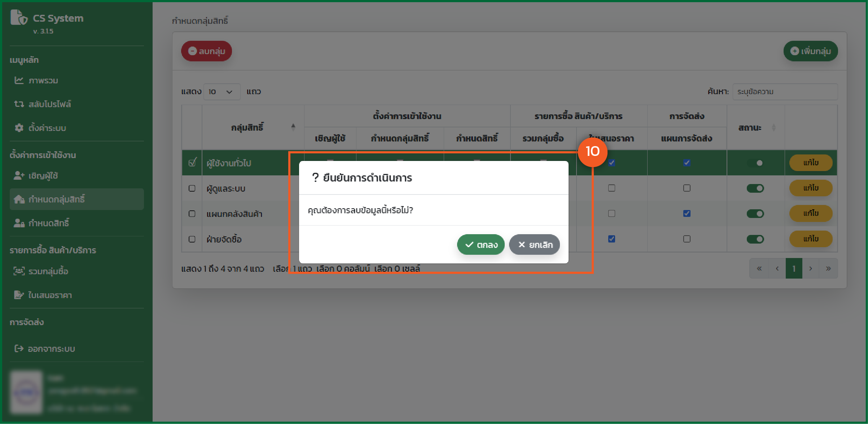
Task: Click the CS System logo icon
Action: coord(19,17)
